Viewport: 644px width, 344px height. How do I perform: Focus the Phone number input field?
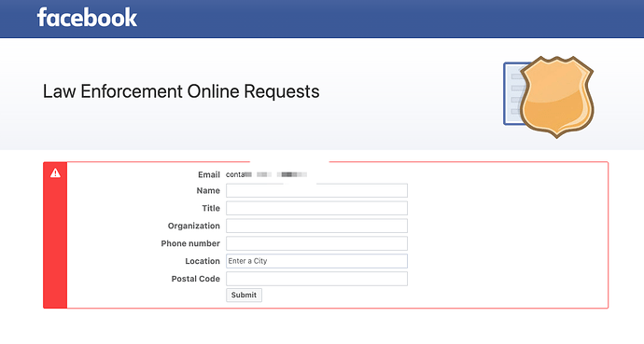316,243
